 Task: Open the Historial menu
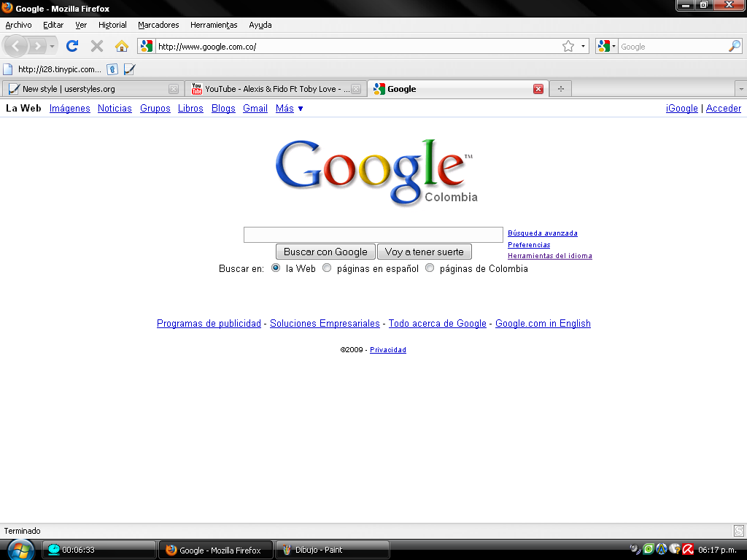(112, 25)
